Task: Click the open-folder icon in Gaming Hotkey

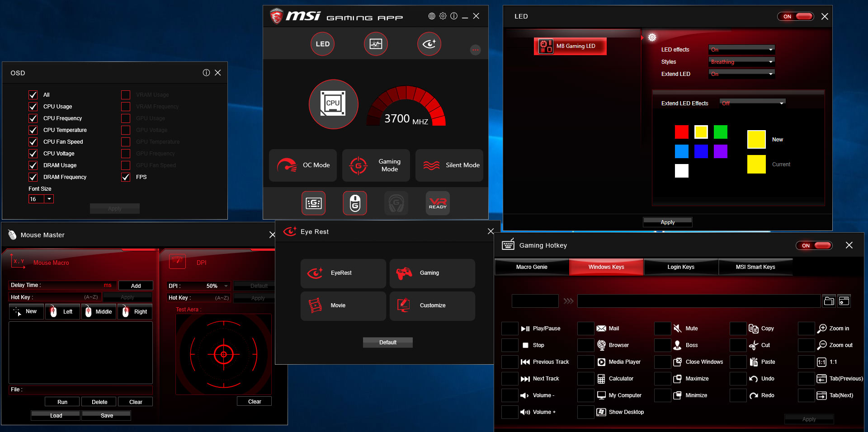Action: pos(829,301)
